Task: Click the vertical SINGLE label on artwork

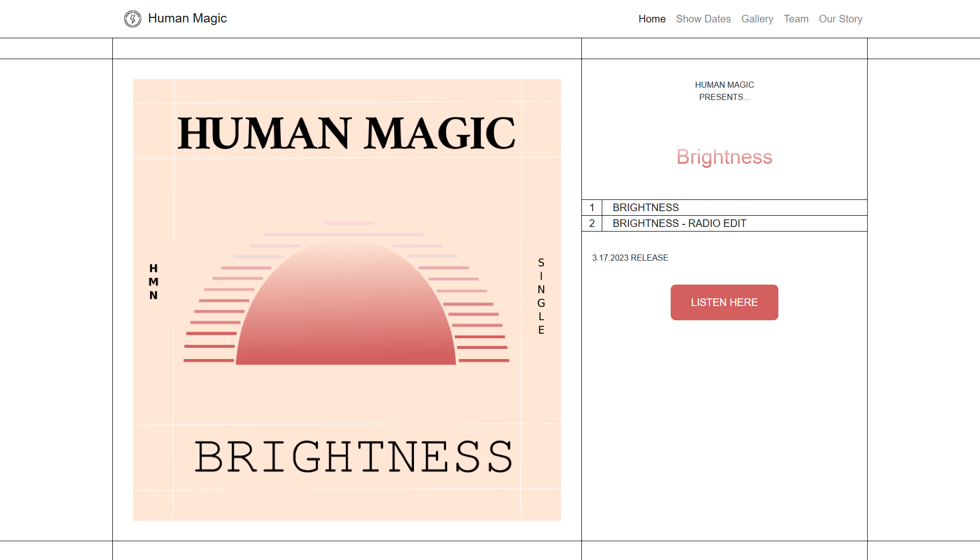Action: (x=541, y=296)
